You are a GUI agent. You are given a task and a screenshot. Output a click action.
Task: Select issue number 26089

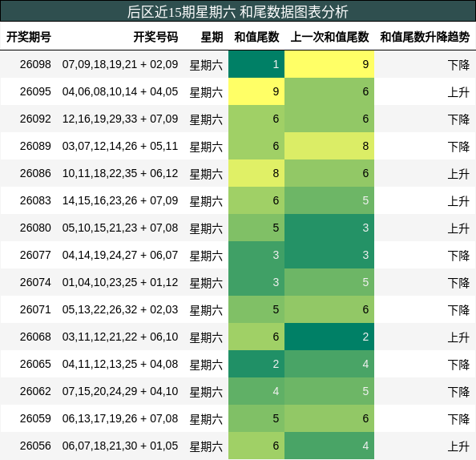tap(35, 146)
